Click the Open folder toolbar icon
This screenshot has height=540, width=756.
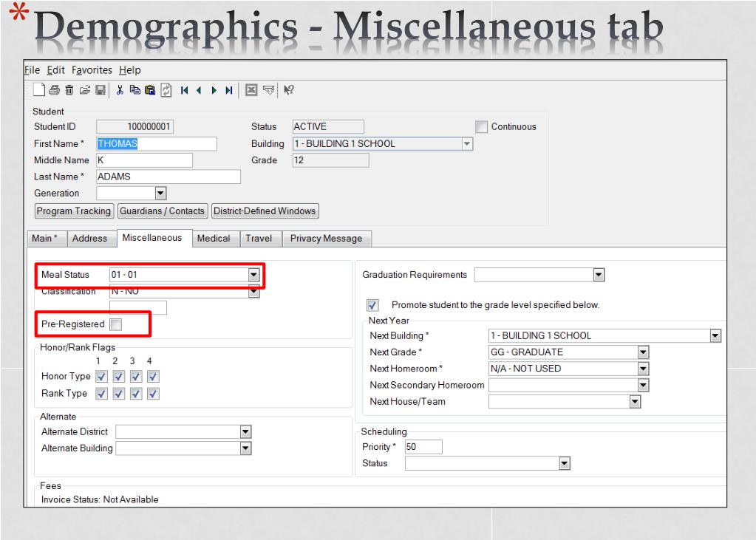click(x=85, y=89)
